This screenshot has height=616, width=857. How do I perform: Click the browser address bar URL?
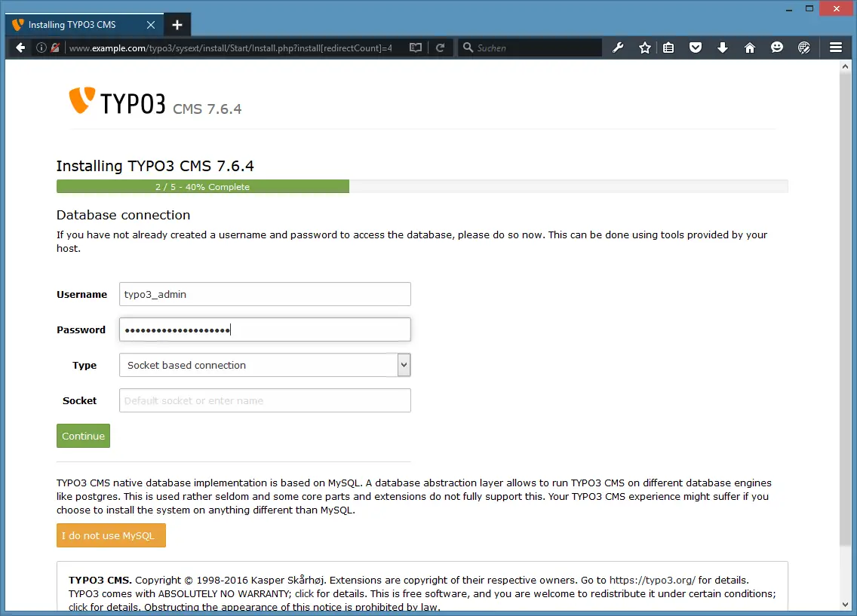(231, 48)
